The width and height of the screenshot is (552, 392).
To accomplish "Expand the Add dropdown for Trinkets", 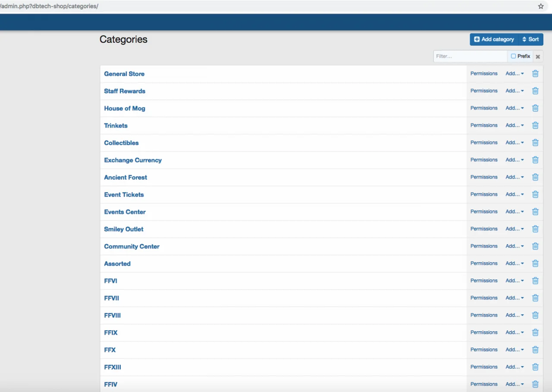I will coord(514,125).
